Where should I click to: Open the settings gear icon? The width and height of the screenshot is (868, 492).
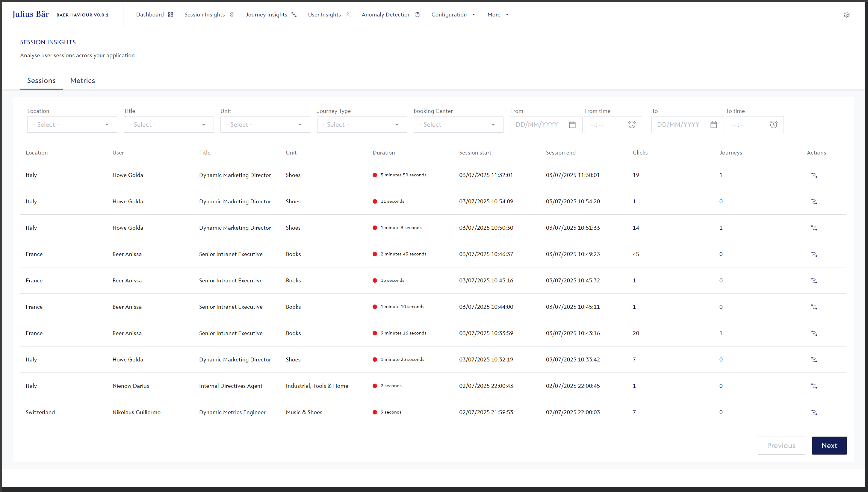tap(846, 15)
